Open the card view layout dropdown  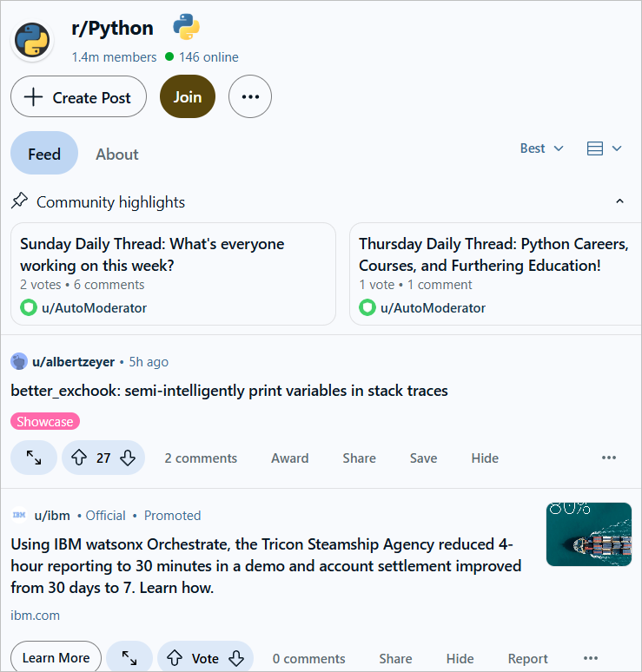click(604, 148)
